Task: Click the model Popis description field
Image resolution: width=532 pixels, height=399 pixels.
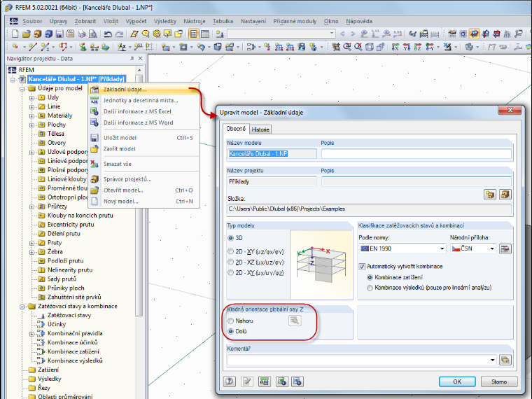Action: click(x=416, y=154)
